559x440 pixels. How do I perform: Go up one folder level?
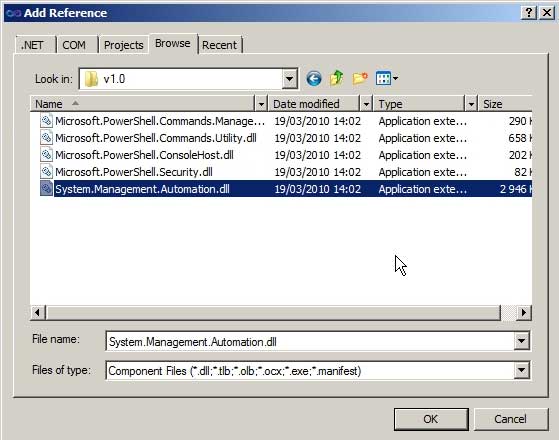tap(336, 78)
